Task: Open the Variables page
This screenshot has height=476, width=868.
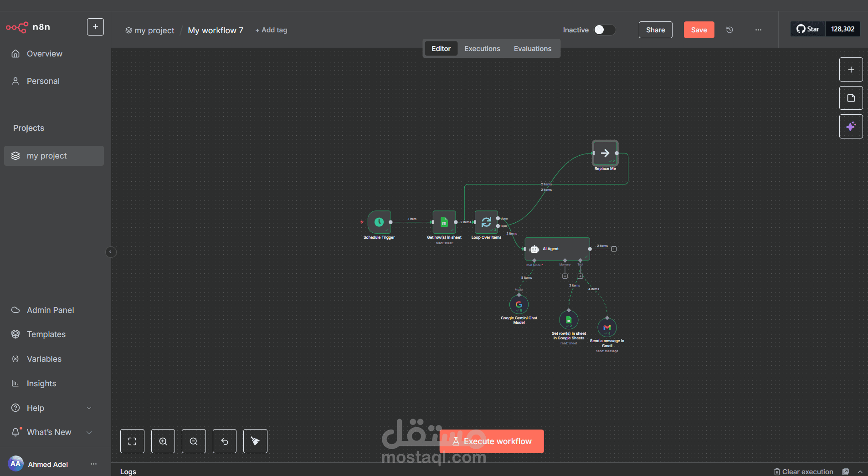Action: pyautogui.click(x=54, y=359)
